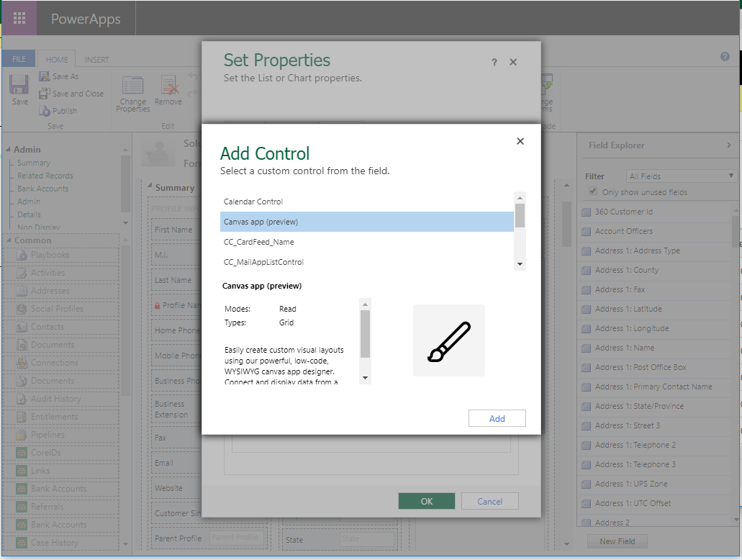Screen dimensions: 742x560
Task: Close the Add Control dialog
Action: point(520,141)
